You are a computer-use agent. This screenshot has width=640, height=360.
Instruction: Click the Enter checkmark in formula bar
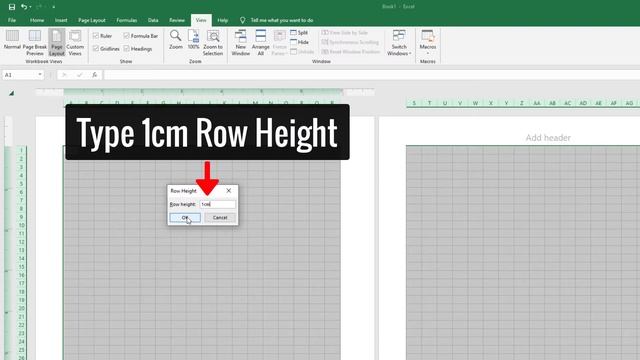(80, 75)
